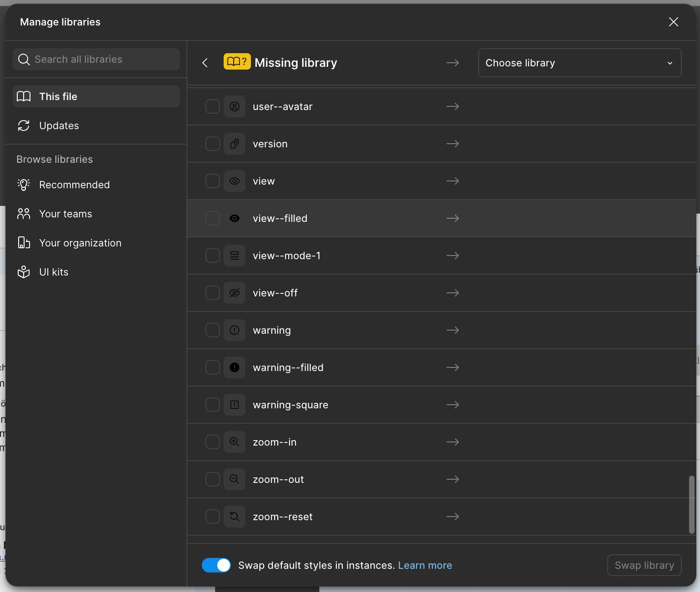
Task: Click the version icon thumbnail
Action: click(x=235, y=144)
